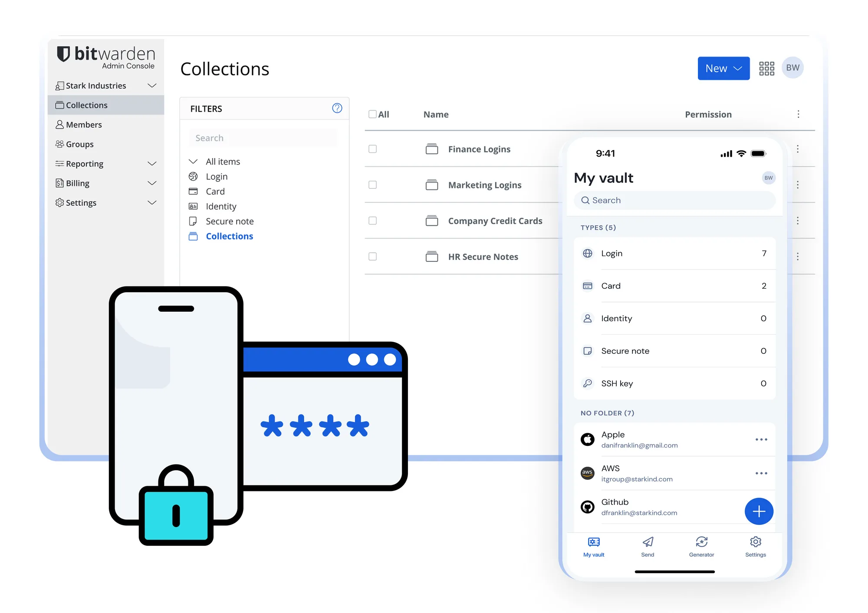This screenshot has width=868, height=613.
Task: Select the Collections filter link
Action: (229, 236)
